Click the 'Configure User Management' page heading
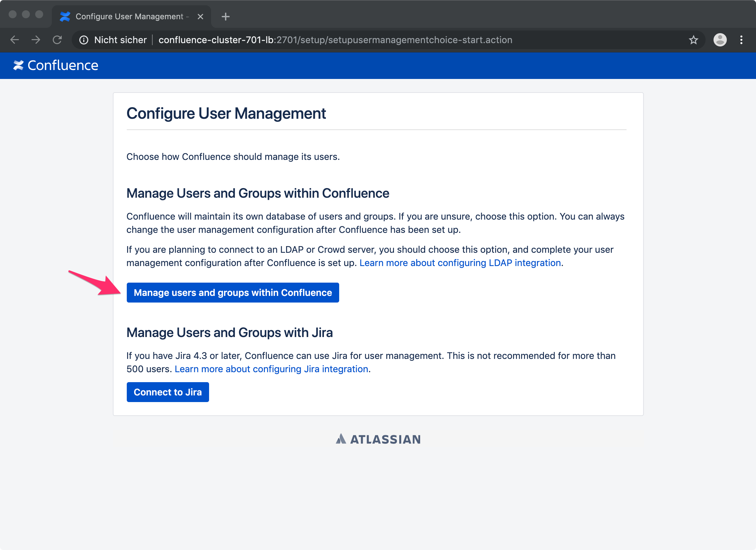 (226, 113)
